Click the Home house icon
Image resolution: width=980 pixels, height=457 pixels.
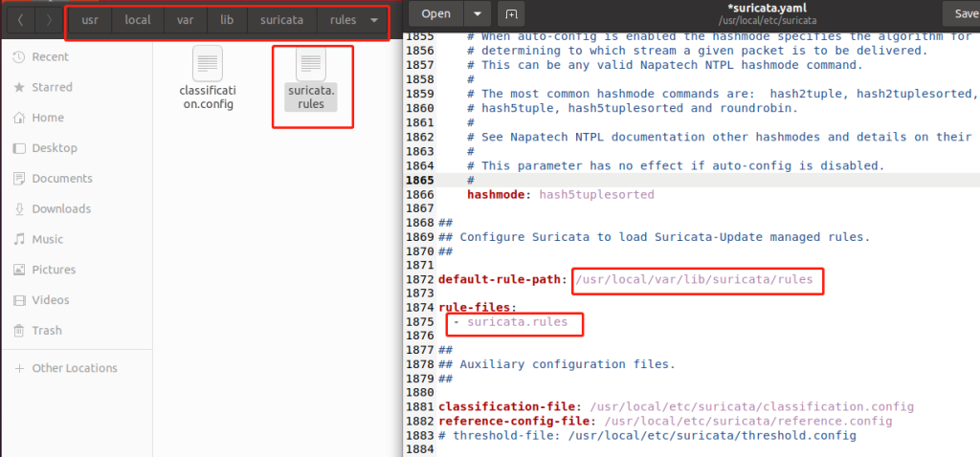click(19, 118)
